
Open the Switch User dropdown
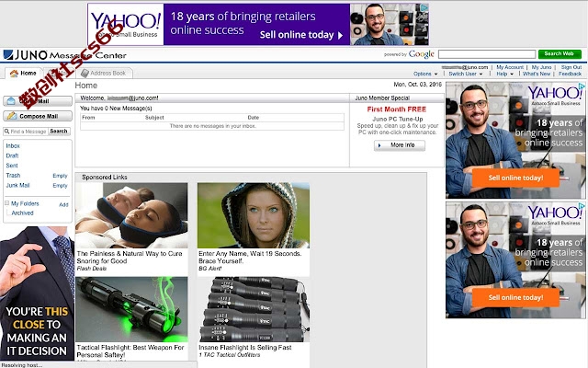click(466, 74)
